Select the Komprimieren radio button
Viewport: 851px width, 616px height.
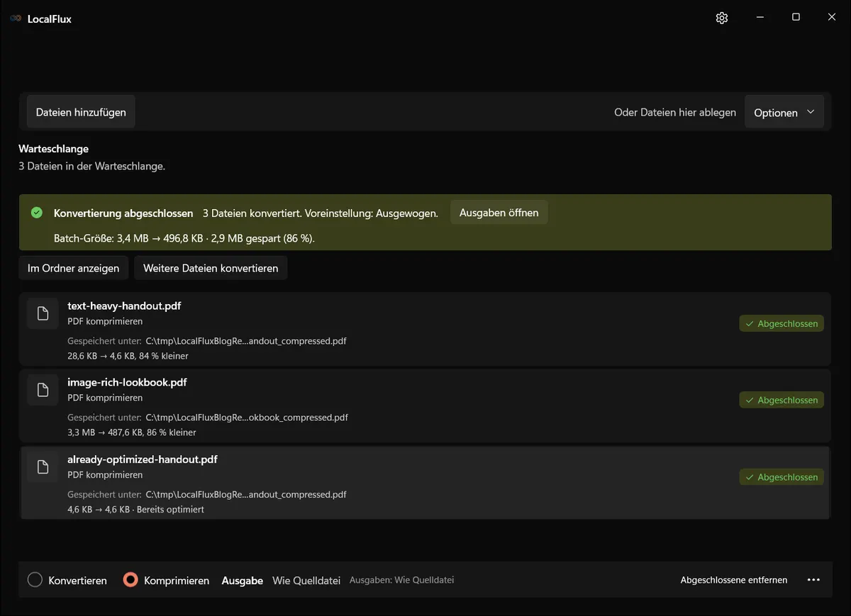pos(130,580)
